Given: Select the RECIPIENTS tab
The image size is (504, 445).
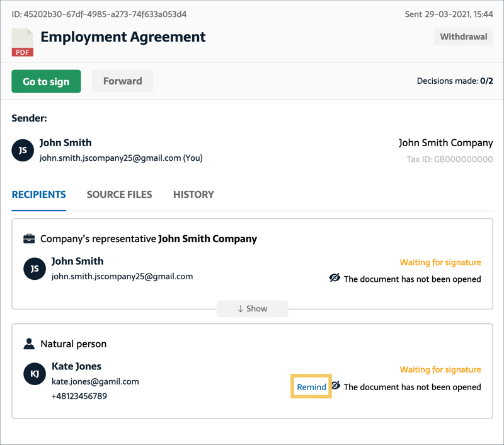Looking at the screenshot, I should [x=38, y=195].
